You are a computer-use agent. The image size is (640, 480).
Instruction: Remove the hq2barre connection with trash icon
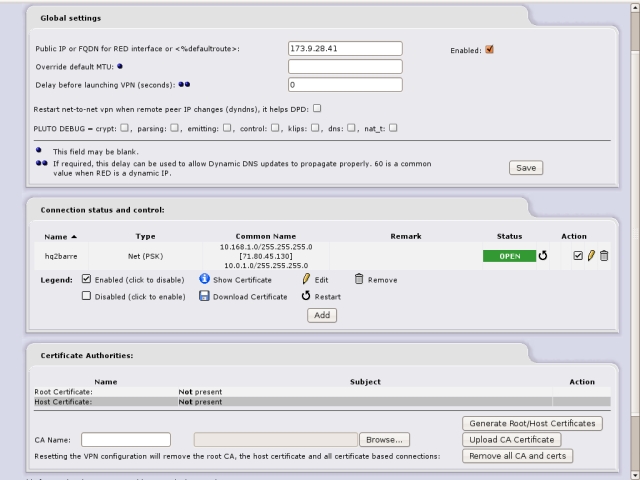point(604,256)
